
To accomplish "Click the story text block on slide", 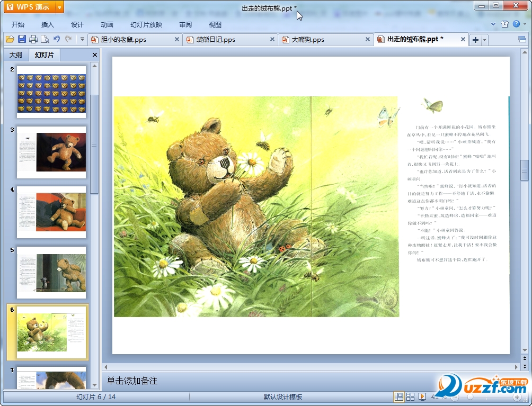I will pyautogui.click(x=451, y=193).
